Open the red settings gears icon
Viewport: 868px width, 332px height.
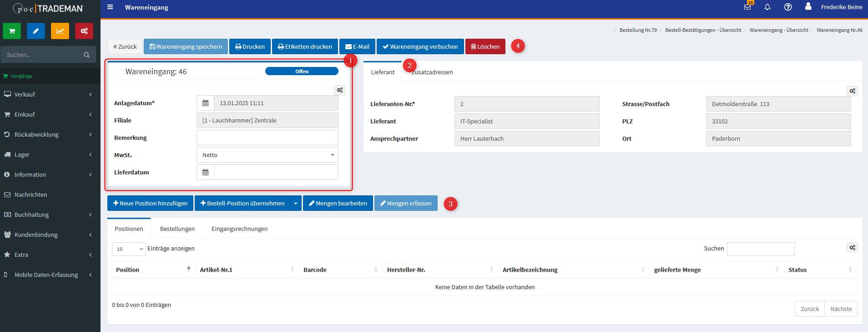pos(84,31)
